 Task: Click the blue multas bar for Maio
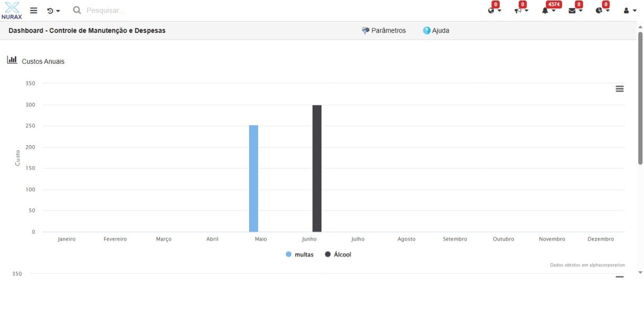[x=254, y=178]
